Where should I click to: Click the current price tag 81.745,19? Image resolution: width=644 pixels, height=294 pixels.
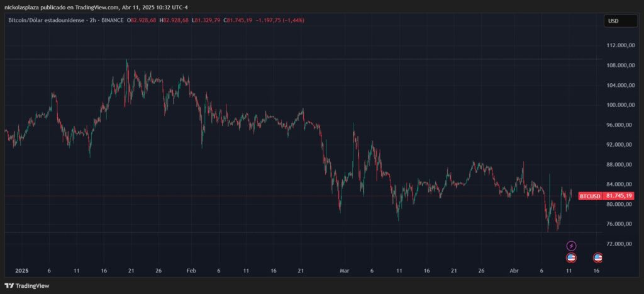tap(619, 196)
